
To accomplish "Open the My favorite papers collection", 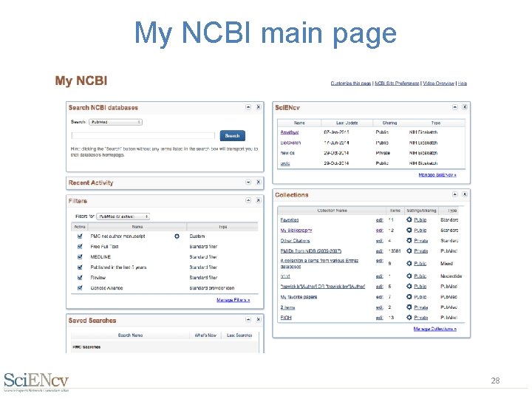I will click(x=299, y=297).
